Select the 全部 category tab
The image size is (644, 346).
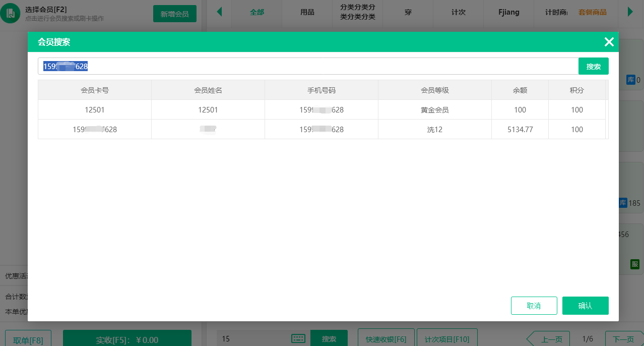tap(256, 12)
